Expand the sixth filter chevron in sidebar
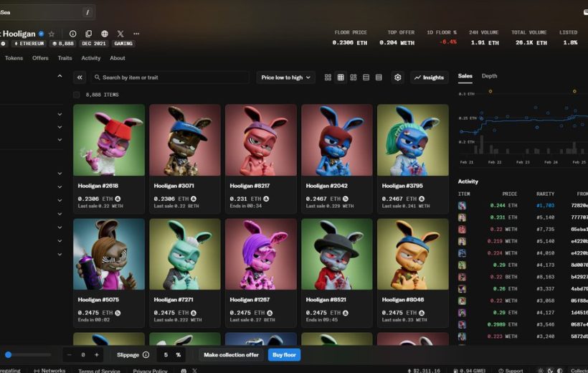 pos(60,200)
